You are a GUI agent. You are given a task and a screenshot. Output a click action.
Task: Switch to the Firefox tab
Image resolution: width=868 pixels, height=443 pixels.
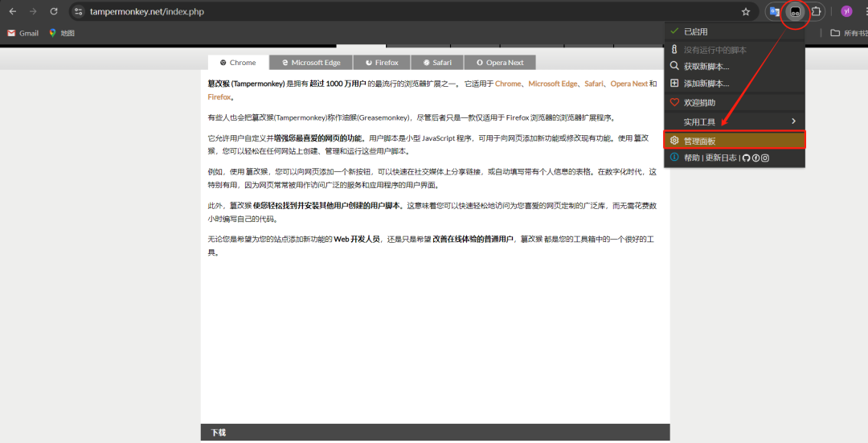(x=382, y=63)
